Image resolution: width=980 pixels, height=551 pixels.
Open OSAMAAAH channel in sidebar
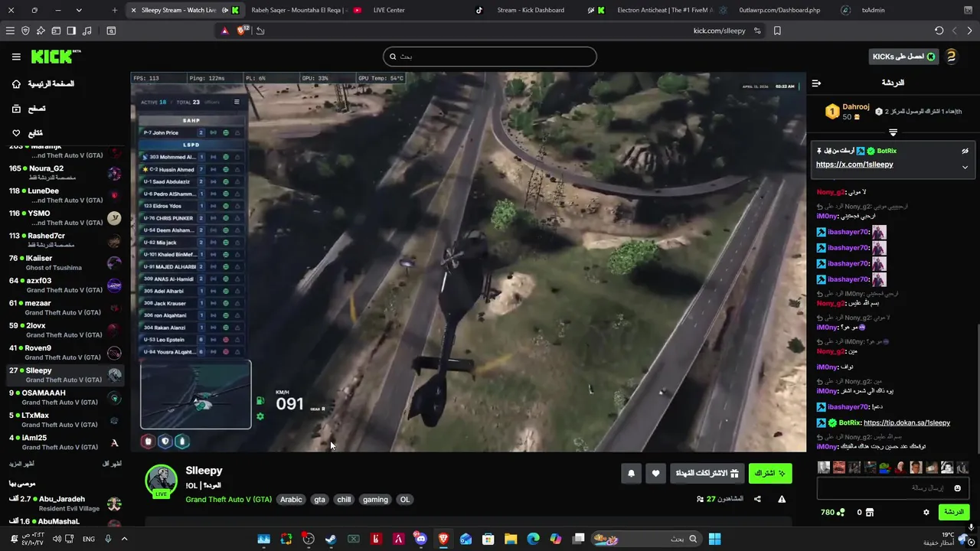[x=65, y=397]
